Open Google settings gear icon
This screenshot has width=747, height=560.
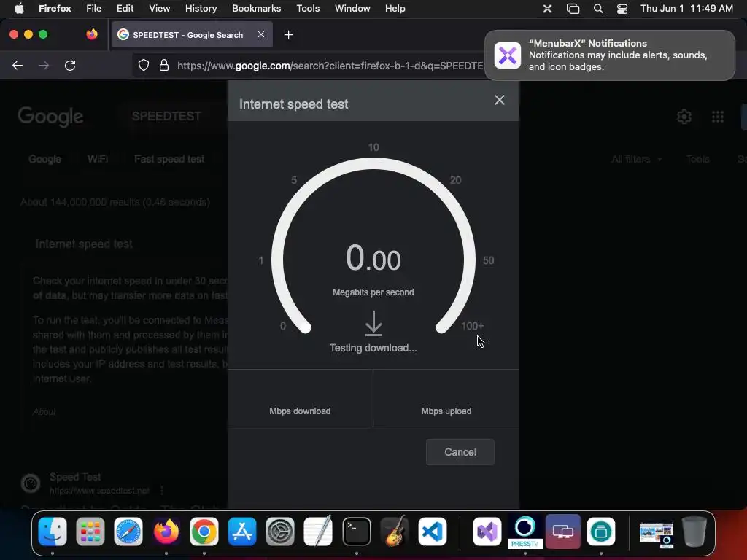pyautogui.click(x=684, y=116)
